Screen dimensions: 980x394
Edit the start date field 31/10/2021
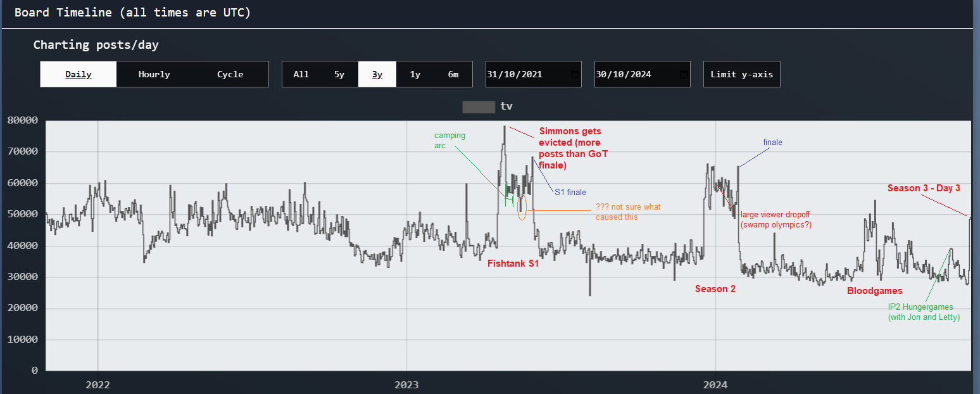pyautogui.click(x=534, y=74)
